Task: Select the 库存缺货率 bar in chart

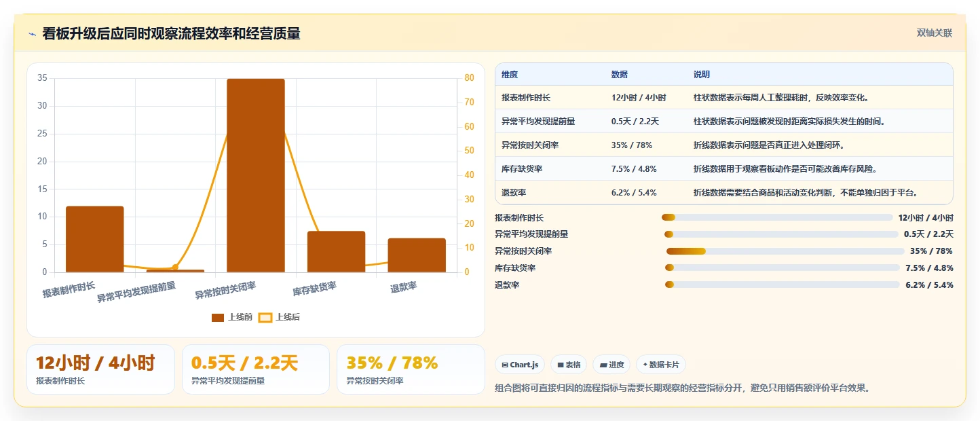Action: point(336,252)
